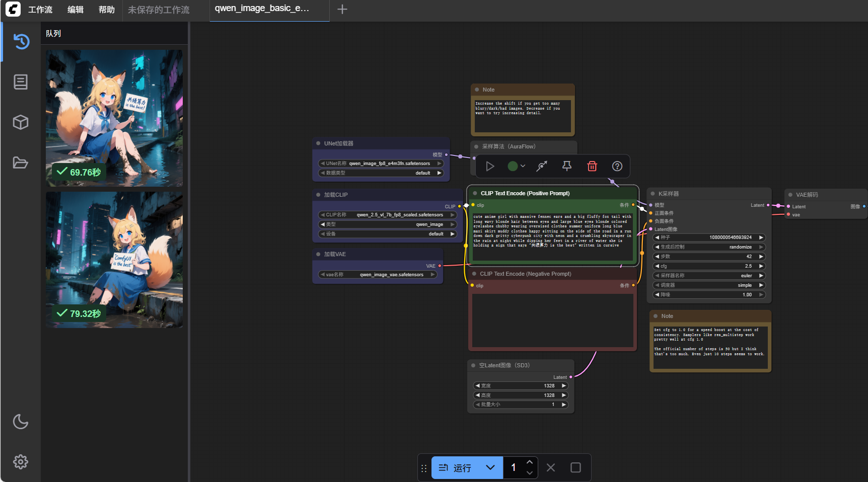The image size is (868, 482).
Task: Click the bypass icon in node toolbar
Action: point(542,166)
